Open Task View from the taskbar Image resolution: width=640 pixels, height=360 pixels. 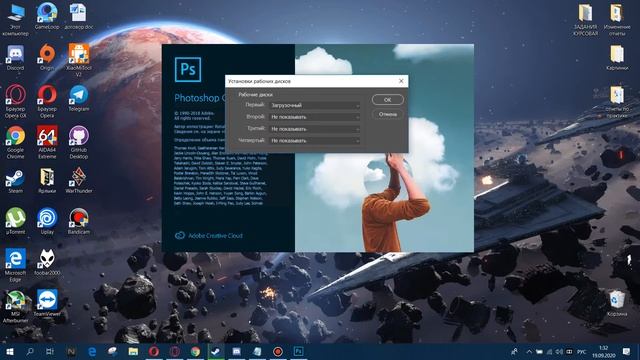(50, 351)
